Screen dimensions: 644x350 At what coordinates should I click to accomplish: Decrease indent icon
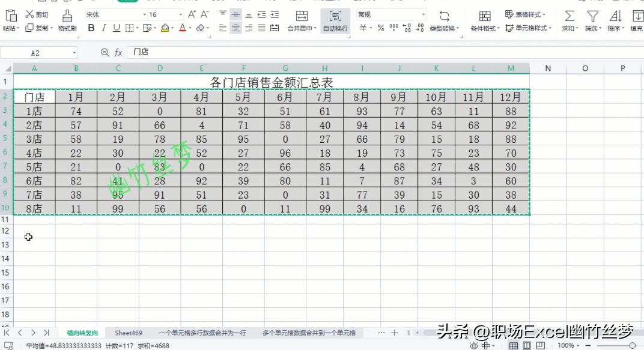[x=262, y=15]
